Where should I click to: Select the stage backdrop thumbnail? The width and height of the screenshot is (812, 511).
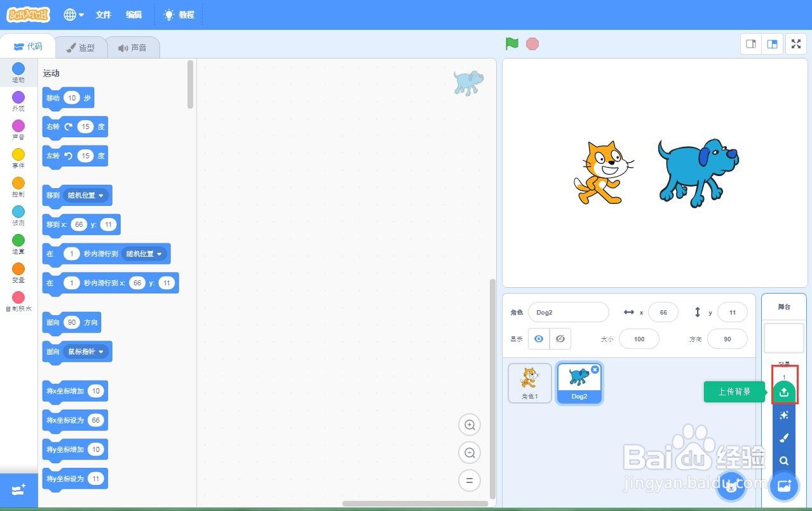click(x=784, y=337)
